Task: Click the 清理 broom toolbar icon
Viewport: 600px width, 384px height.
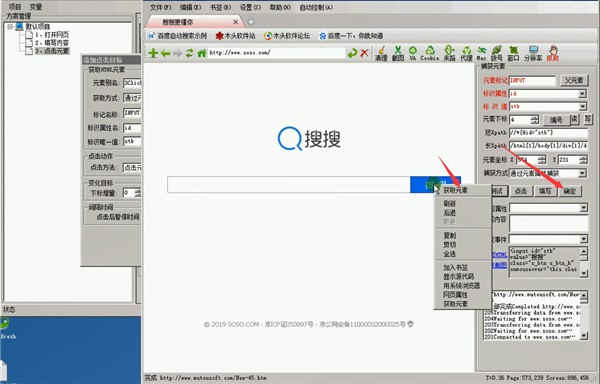Action: click(381, 53)
